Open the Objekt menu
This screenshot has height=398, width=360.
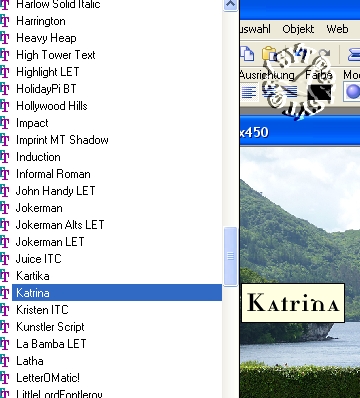298,29
